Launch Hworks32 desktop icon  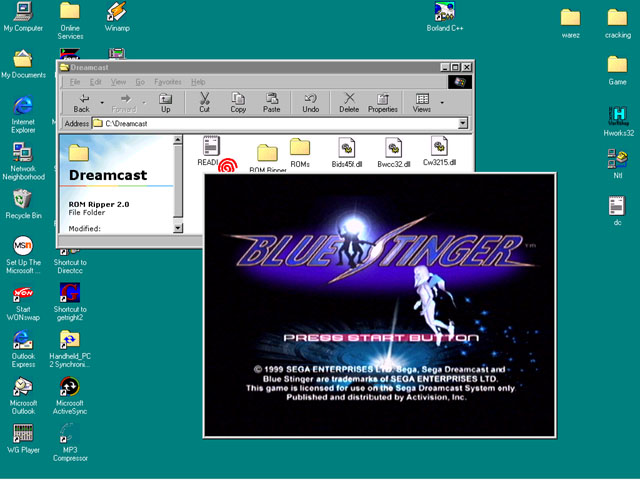[x=618, y=121]
